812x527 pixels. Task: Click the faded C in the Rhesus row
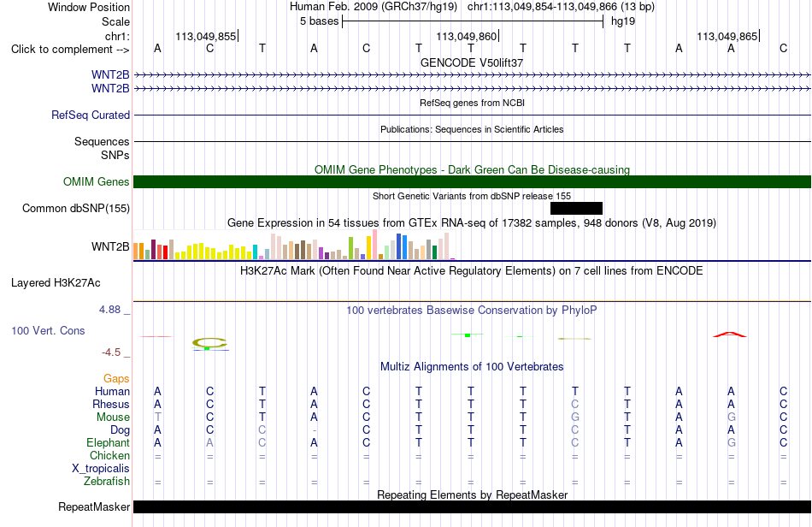pos(575,404)
